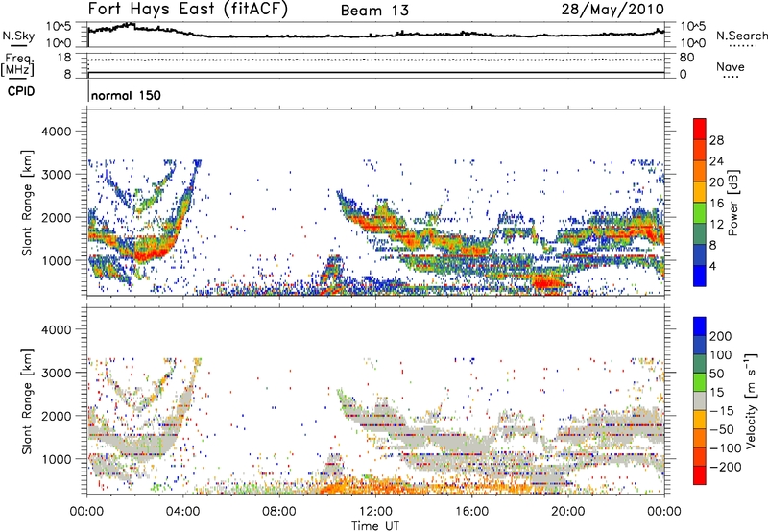Click the red bottom segment of velocity colorbar

point(700,475)
